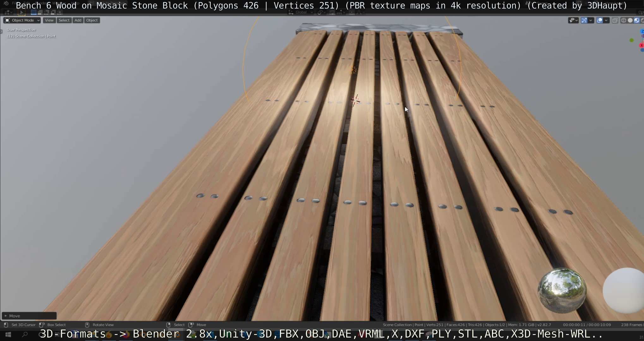Click the Windows Start button
644x341 pixels.
click(x=9, y=334)
